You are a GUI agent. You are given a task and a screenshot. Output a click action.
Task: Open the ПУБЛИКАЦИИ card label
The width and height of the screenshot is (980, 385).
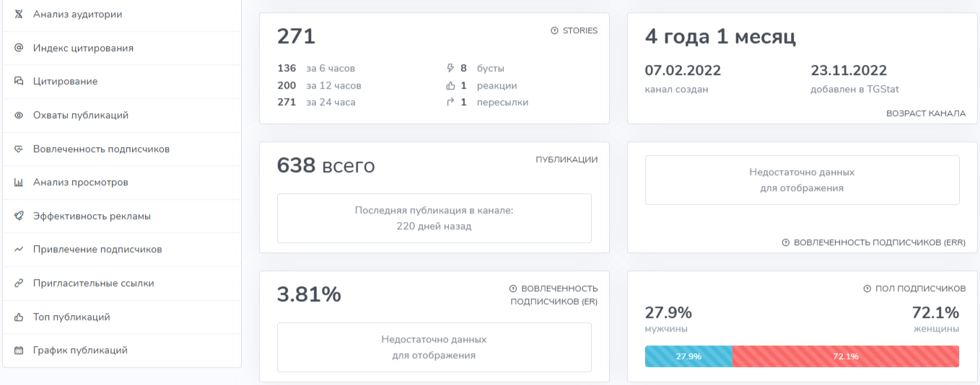[566, 160]
